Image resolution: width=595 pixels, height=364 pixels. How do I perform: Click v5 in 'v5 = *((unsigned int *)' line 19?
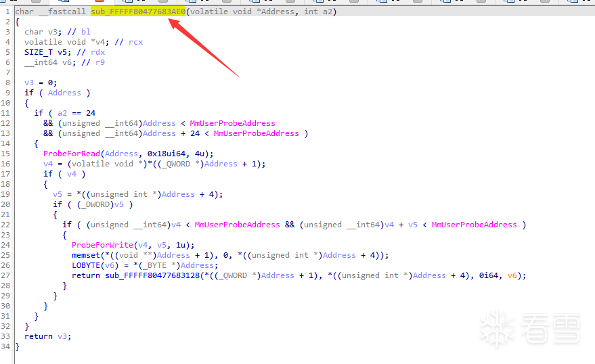pyautogui.click(x=58, y=194)
